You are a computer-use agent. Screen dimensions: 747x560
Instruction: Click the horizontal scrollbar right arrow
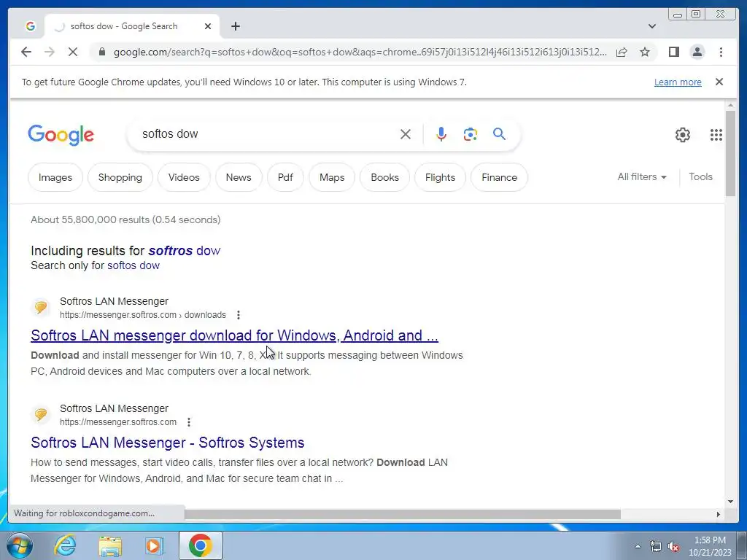719,514
